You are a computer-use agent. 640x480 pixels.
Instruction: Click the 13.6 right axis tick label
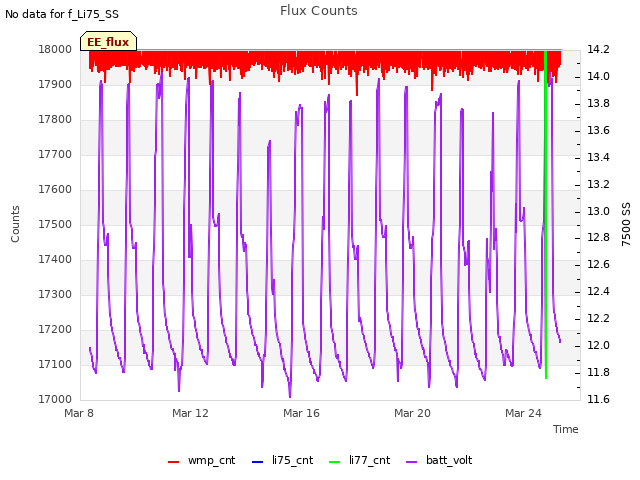point(598,130)
